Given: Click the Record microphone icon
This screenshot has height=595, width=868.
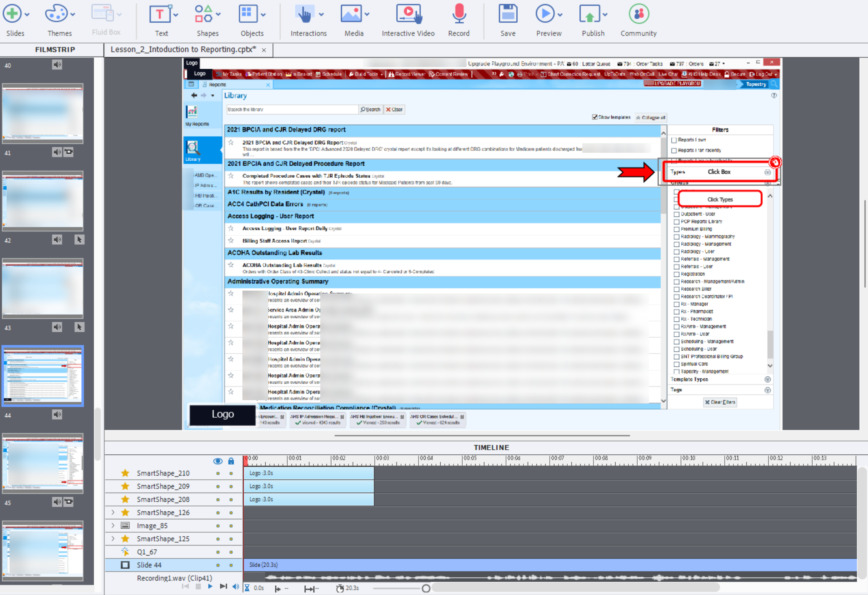Looking at the screenshot, I should click(x=459, y=15).
